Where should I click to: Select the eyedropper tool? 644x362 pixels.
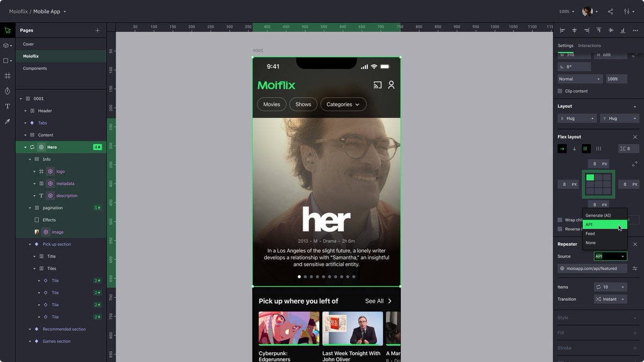coord(8,121)
